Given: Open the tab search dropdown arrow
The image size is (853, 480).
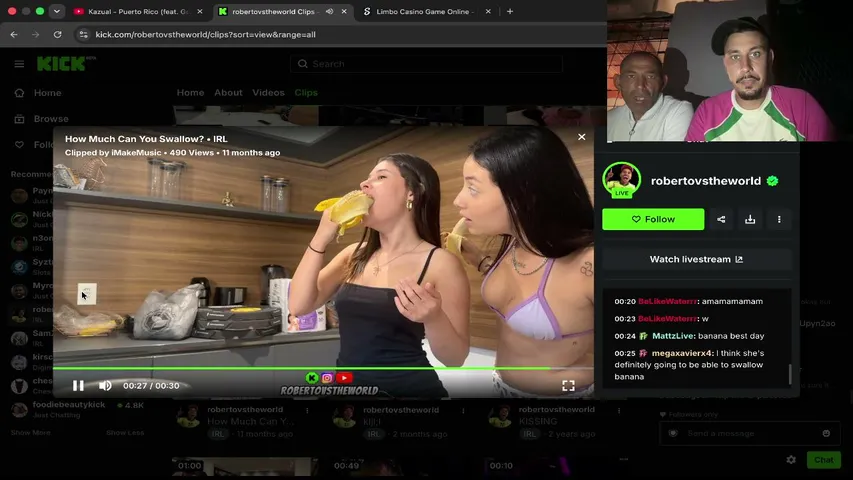Looking at the screenshot, I should click(57, 11).
